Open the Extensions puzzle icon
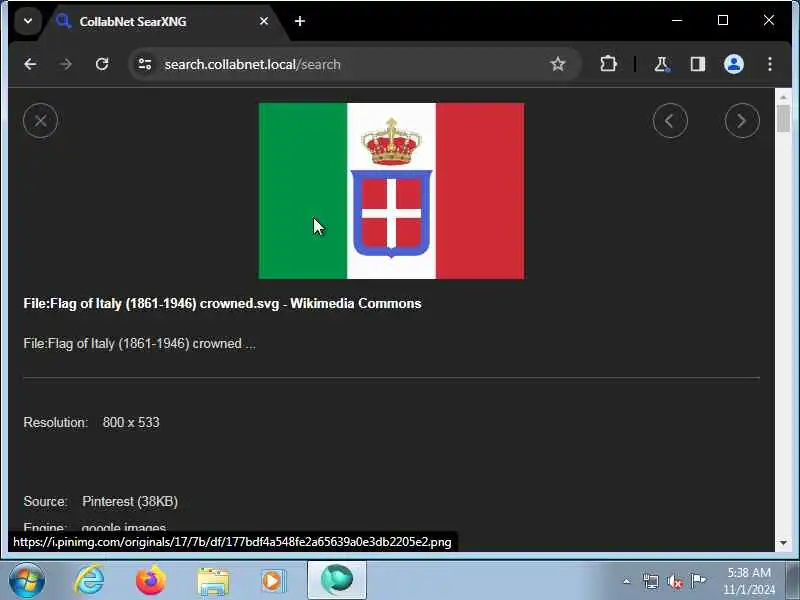Image resolution: width=800 pixels, height=600 pixels. coord(608,64)
